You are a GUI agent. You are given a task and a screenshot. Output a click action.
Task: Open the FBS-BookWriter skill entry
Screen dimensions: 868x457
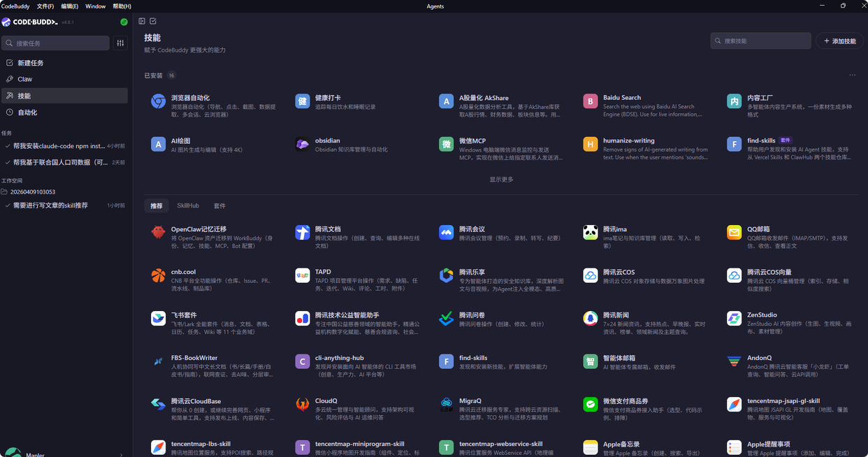pyautogui.click(x=212, y=365)
